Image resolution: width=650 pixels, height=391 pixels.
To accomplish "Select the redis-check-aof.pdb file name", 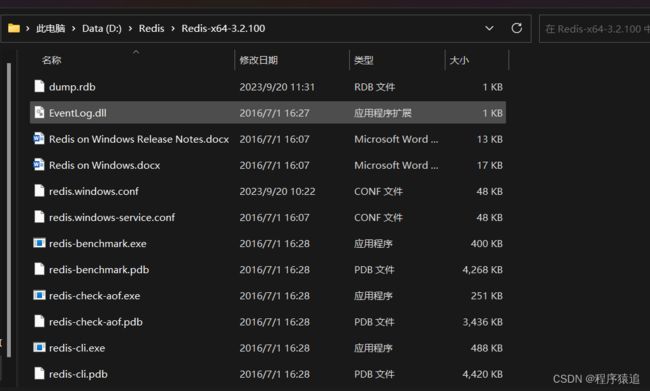I will tap(96, 322).
